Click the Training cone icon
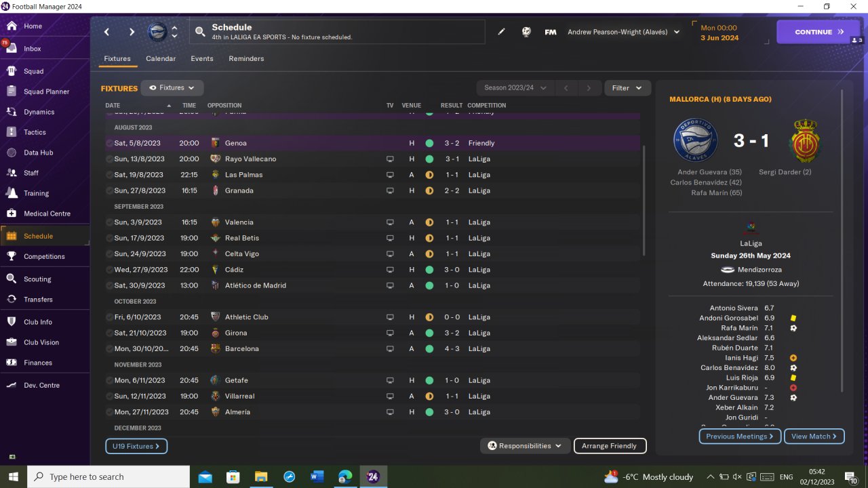868x488 pixels. [x=12, y=193]
